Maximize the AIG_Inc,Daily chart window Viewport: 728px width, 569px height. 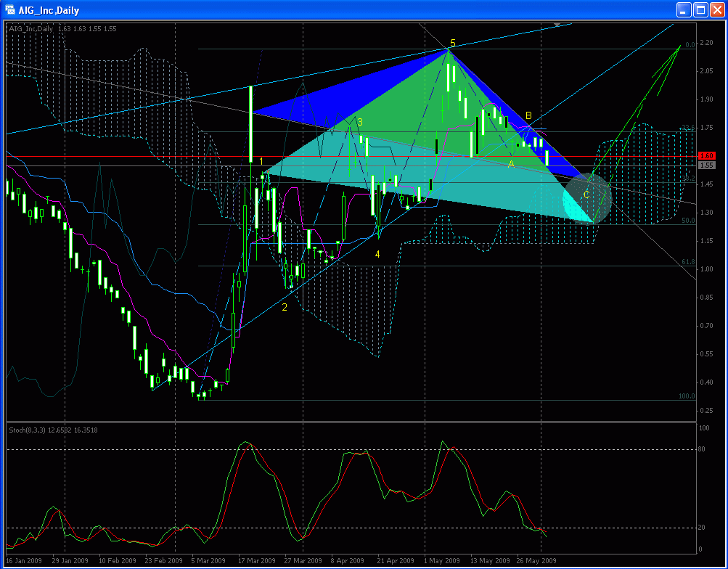coord(700,9)
